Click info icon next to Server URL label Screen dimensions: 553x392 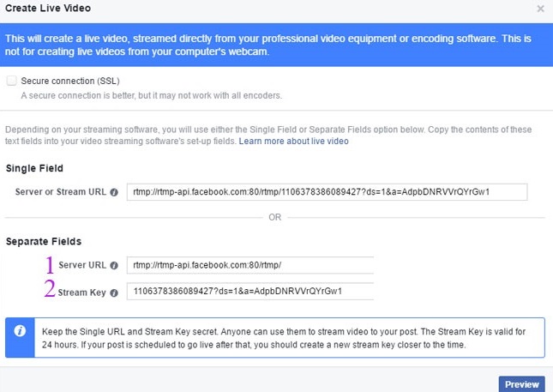click(x=114, y=266)
